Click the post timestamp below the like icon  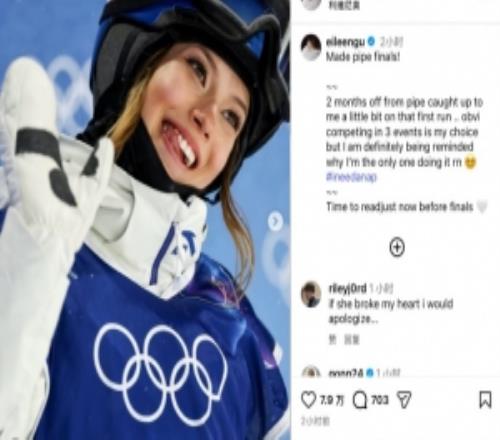click(315, 422)
